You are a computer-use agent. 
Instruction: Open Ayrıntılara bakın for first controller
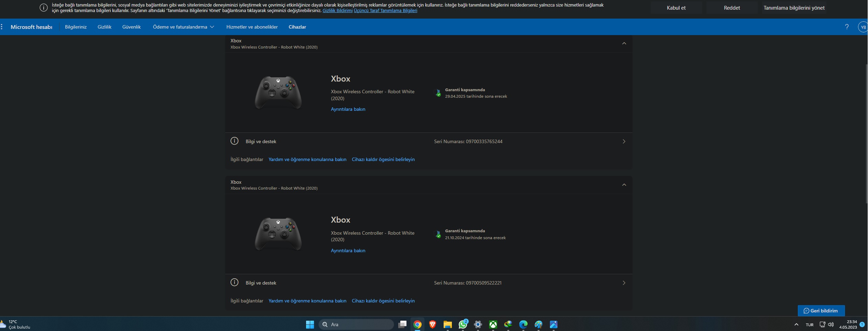coord(348,109)
